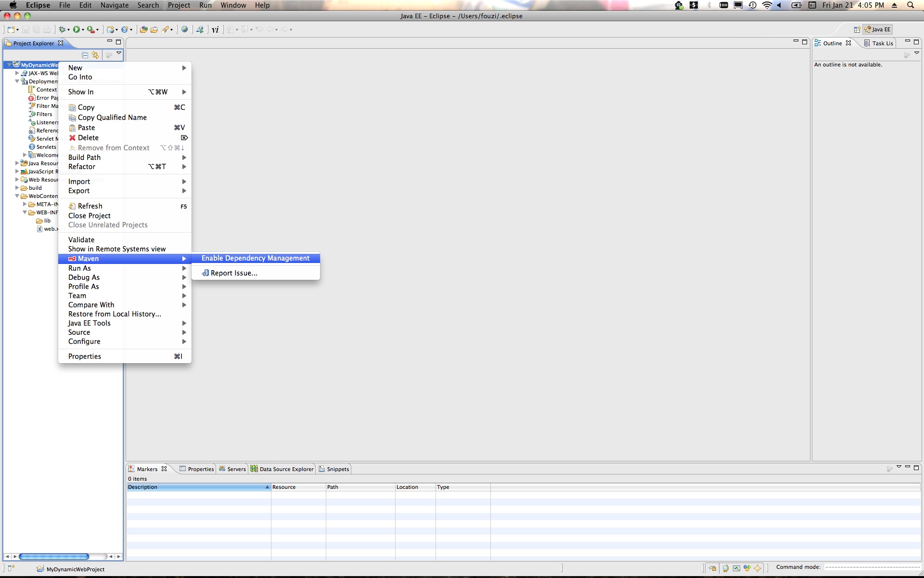Click the Run External Tools icon

pyautogui.click(x=90, y=29)
